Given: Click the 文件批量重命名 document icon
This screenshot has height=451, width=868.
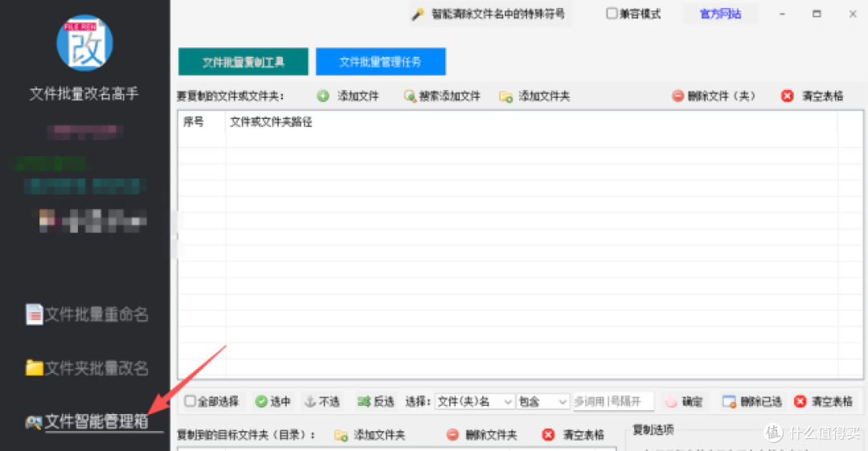Looking at the screenshot, I should (x=34, y=314).
